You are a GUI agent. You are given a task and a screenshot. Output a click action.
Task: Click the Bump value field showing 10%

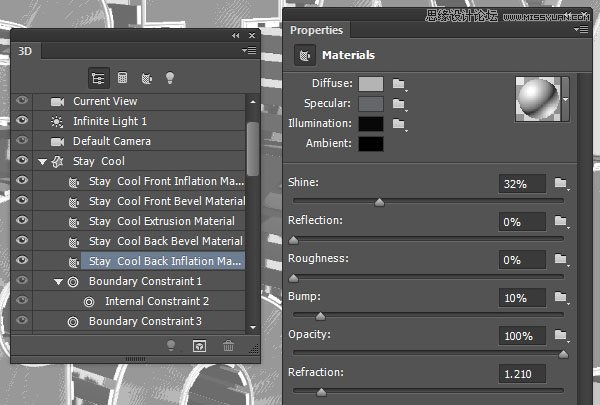522,298
